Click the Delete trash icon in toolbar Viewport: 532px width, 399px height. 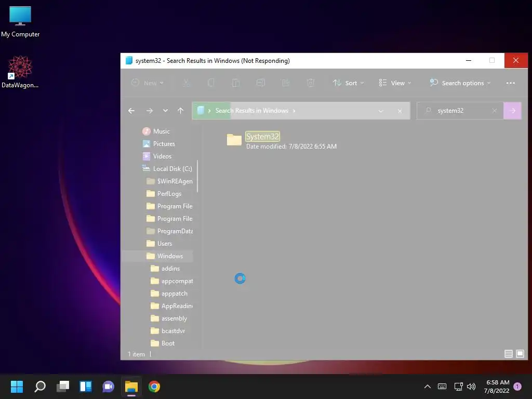point(311,83)
